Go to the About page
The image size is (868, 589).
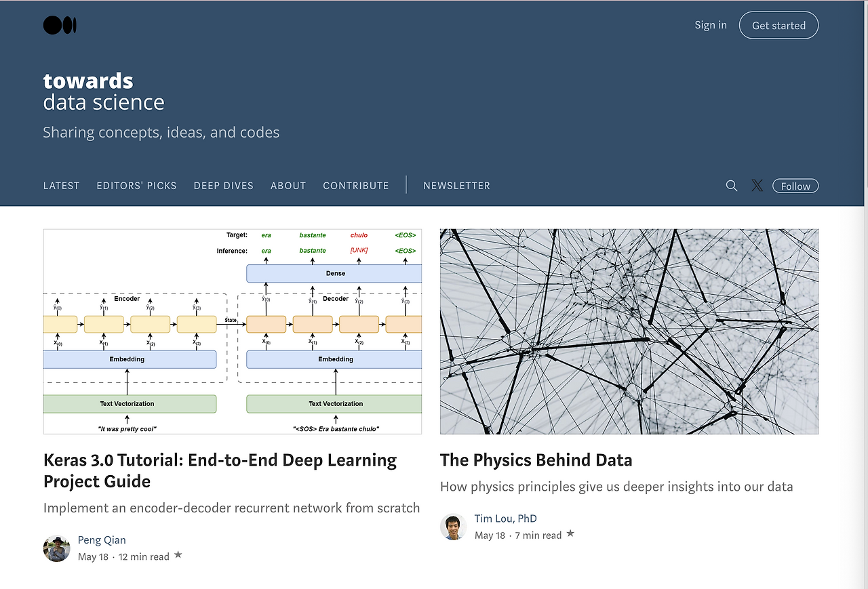click(288, 186)
